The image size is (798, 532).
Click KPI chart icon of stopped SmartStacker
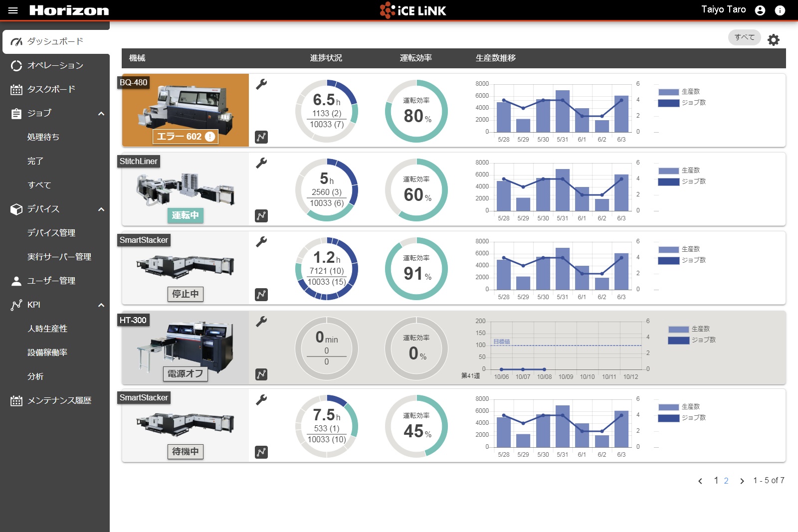click(261, 294)
